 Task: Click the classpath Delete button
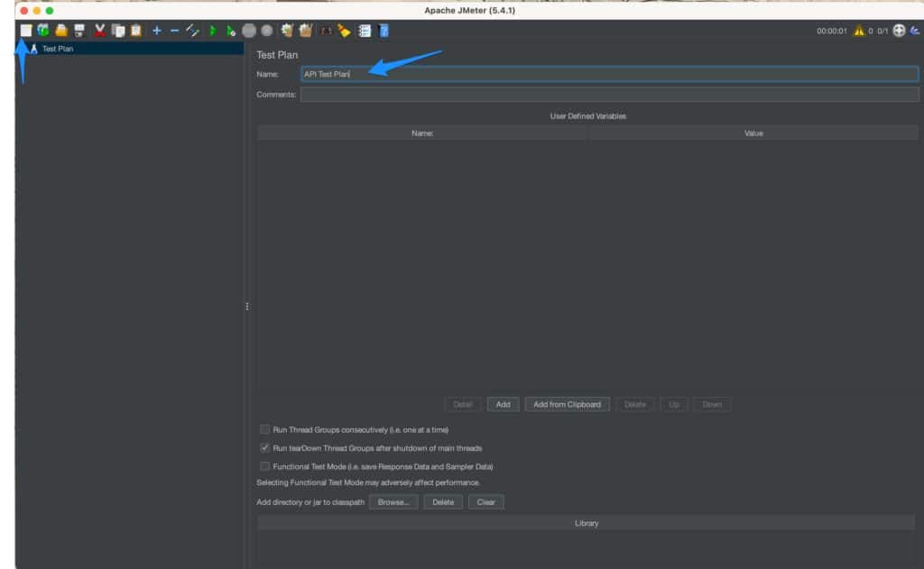pos(443,502)
